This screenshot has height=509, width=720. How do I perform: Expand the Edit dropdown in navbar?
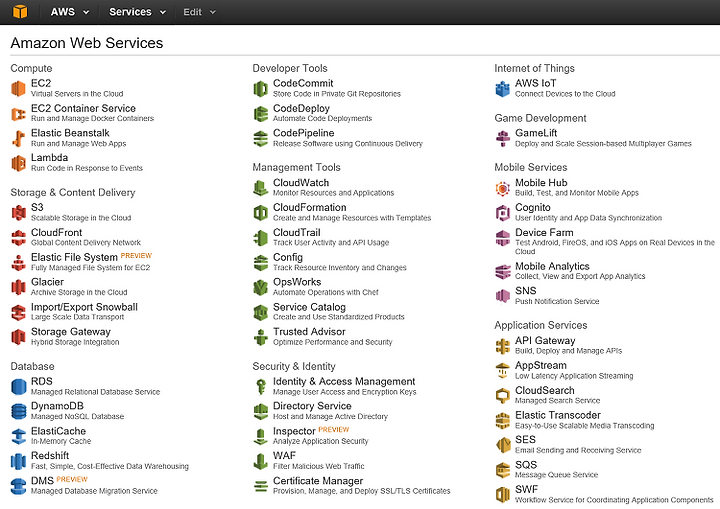pos(199,12)
